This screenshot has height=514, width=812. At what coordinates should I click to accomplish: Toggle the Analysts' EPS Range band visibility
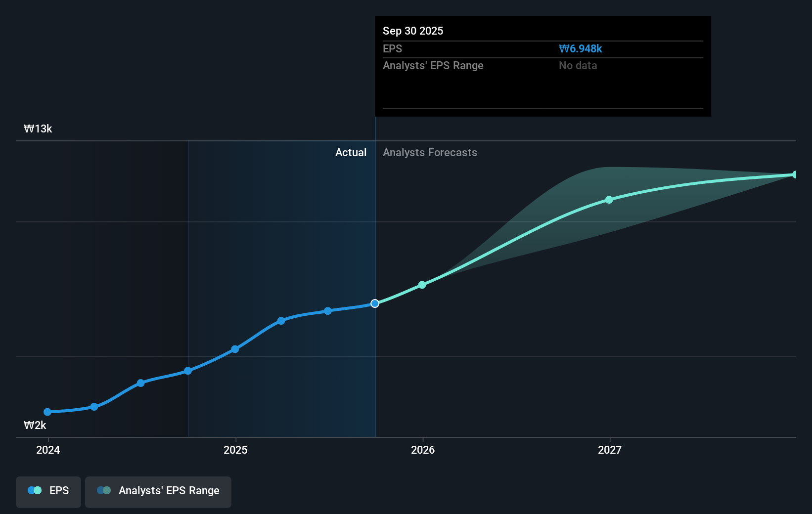pyautogui.click(x=158, y=492)
